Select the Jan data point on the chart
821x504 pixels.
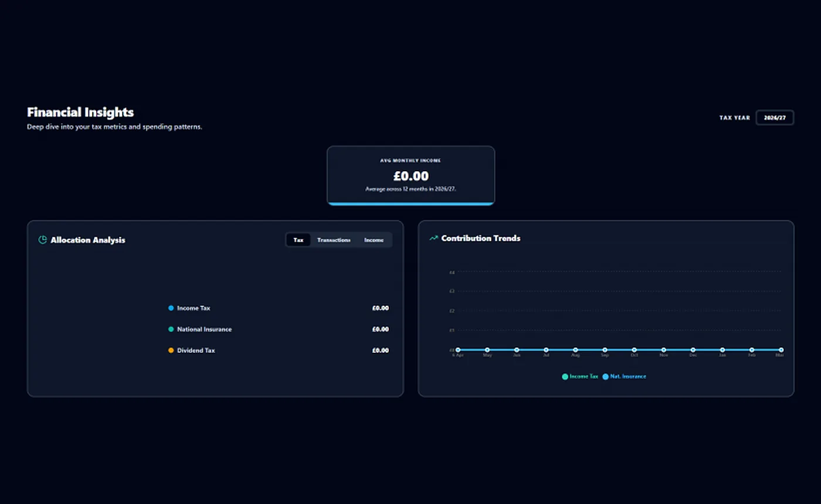point(722,350)
